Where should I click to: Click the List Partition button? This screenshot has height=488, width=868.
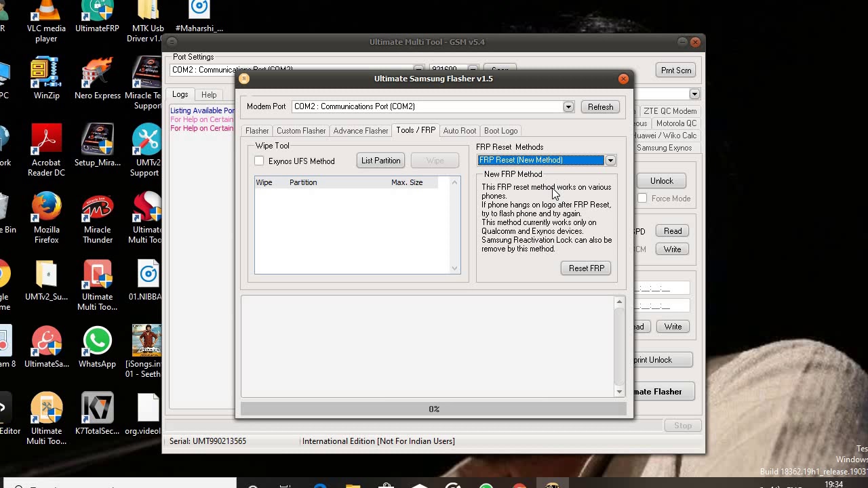(380, 161)
